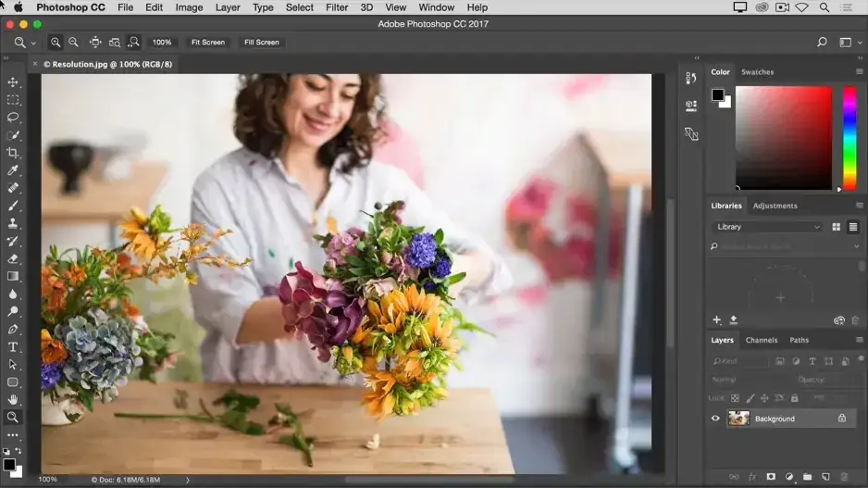
Task: Open the Filter menu
Action: (337, 7)
